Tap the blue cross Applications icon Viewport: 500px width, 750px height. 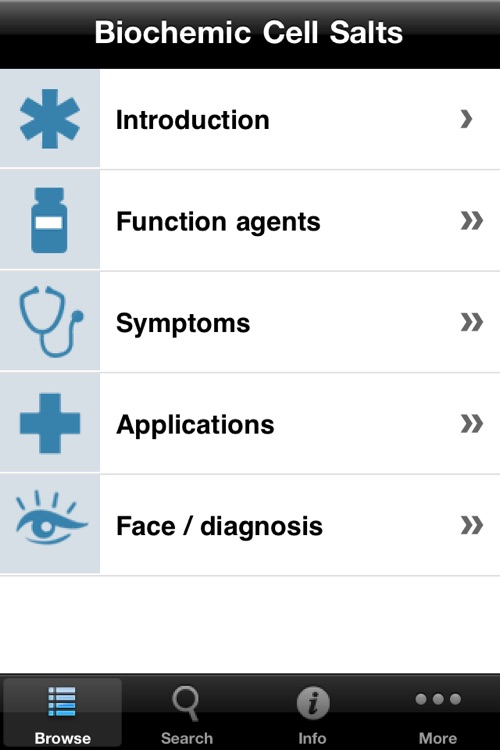point(50,423)
